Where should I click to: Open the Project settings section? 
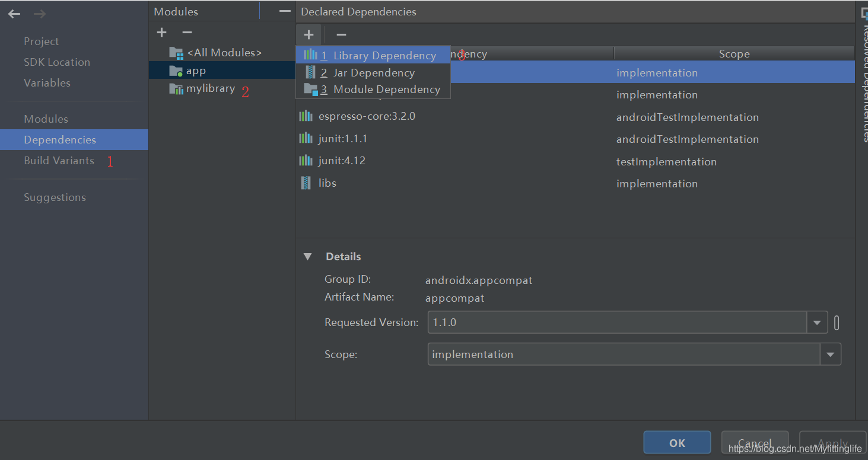(x=42, y=41)
